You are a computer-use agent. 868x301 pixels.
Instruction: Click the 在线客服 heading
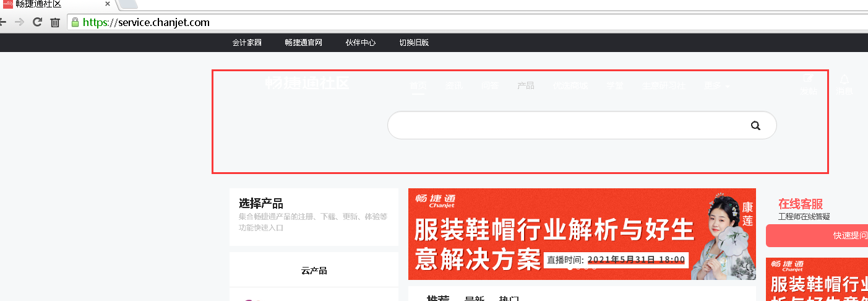(801, 204)
